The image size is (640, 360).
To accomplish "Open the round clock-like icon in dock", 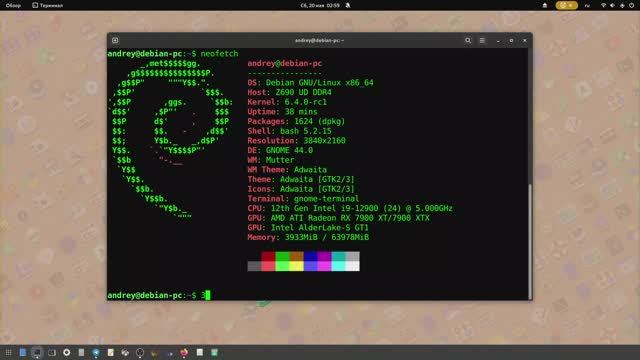I will tap(140, 352).
